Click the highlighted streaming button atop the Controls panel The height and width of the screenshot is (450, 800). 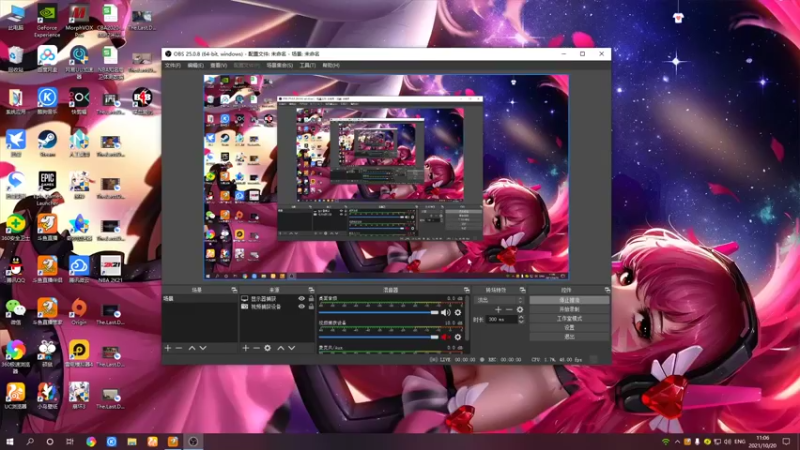pos(569,300)
